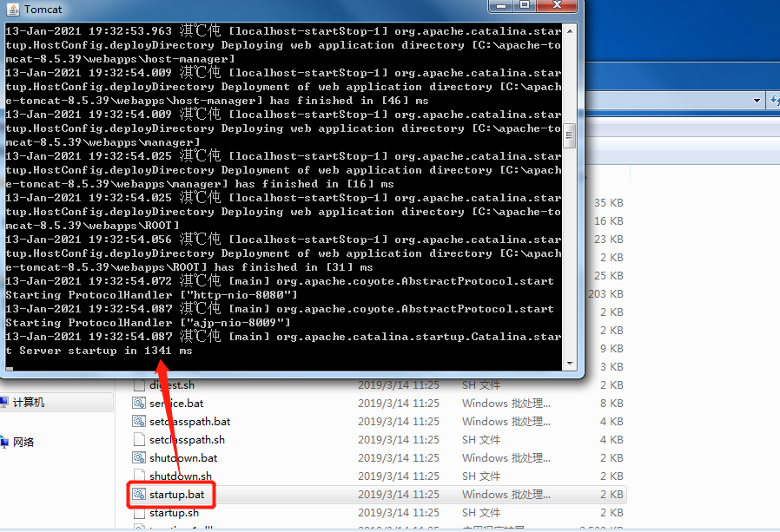Screen dimensions: 780x532
Task: Minimize the Tomcat console window
Action: click(501, 5)
